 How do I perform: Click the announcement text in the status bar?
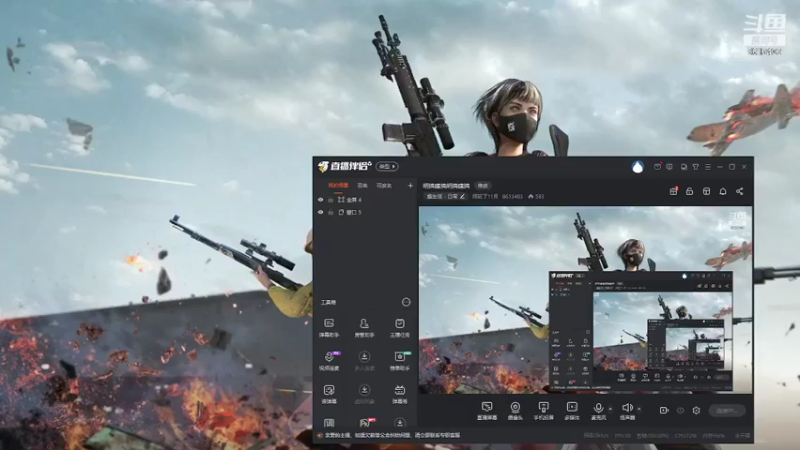coord(392,435)
